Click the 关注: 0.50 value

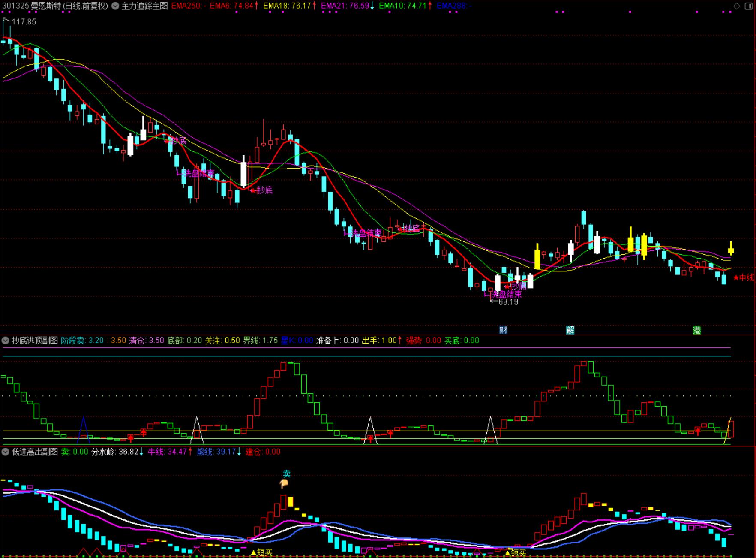point(222,341)
